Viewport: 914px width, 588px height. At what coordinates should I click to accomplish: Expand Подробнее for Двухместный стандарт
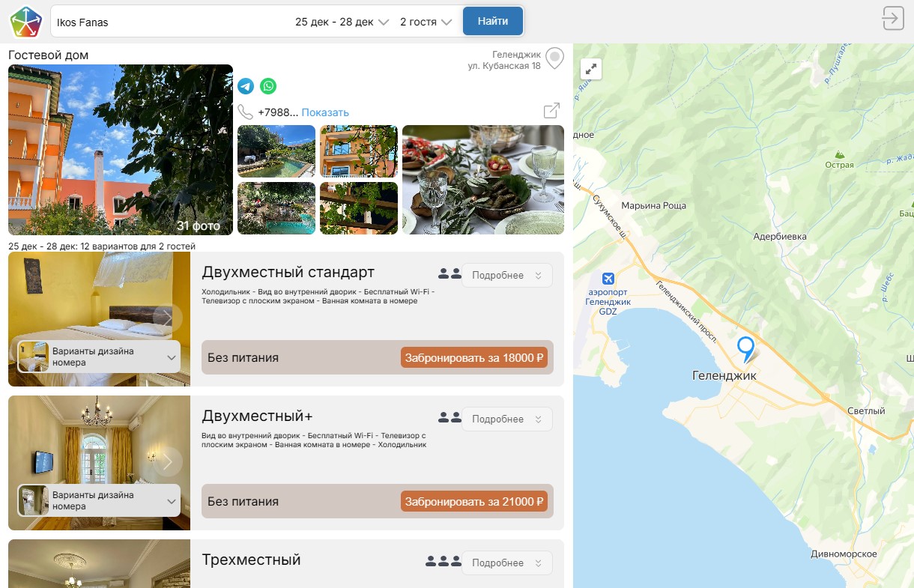(506, 276)
